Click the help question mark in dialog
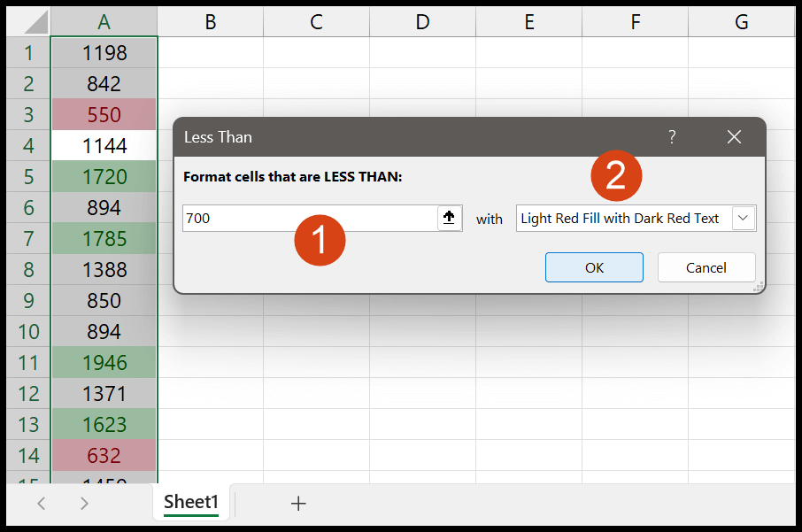This screenshot has height=532, width=802. coord(672,137)
